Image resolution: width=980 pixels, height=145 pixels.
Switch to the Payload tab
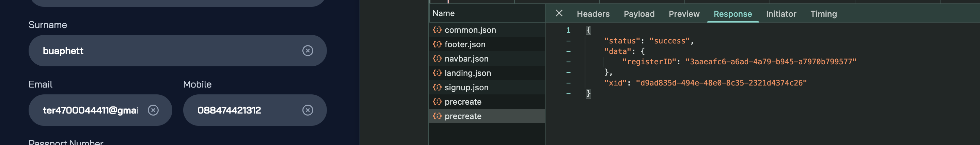639,14
